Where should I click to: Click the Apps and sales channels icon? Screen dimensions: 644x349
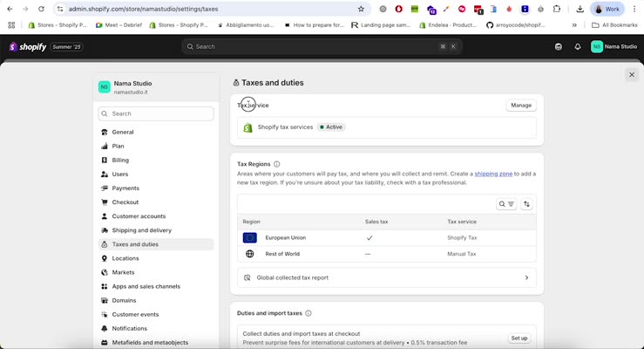coord(105,286)
